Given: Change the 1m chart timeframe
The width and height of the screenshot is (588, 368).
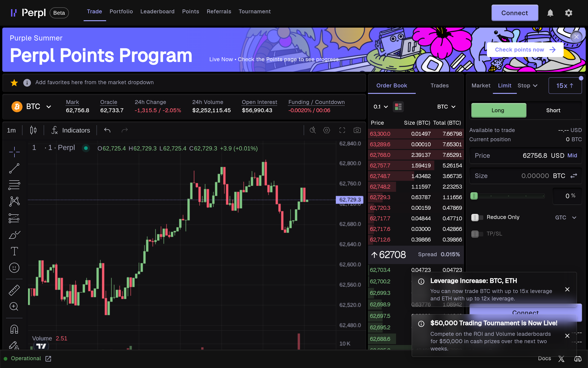Looking at the screenshot, I should 11,130.
